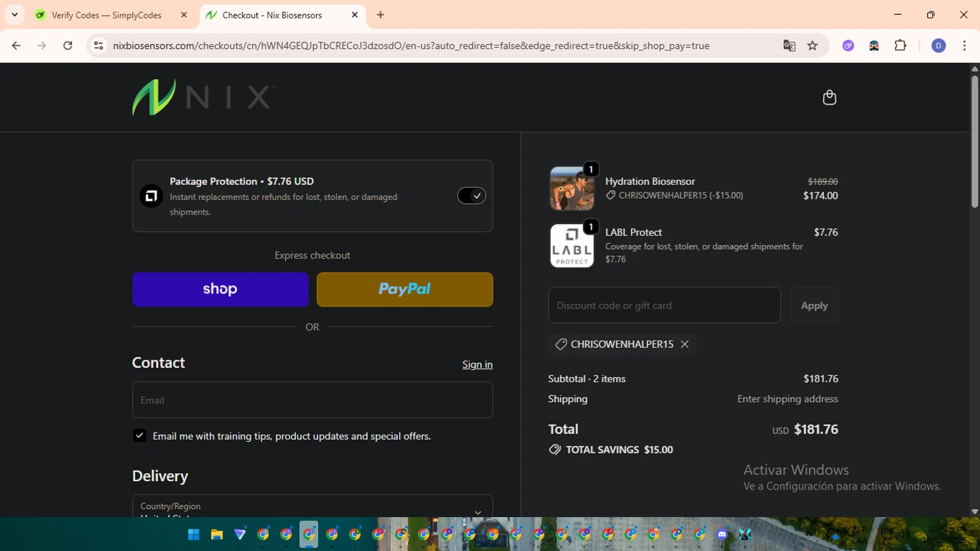
Task: Open a new browser tab
Action: pos(380,15)
